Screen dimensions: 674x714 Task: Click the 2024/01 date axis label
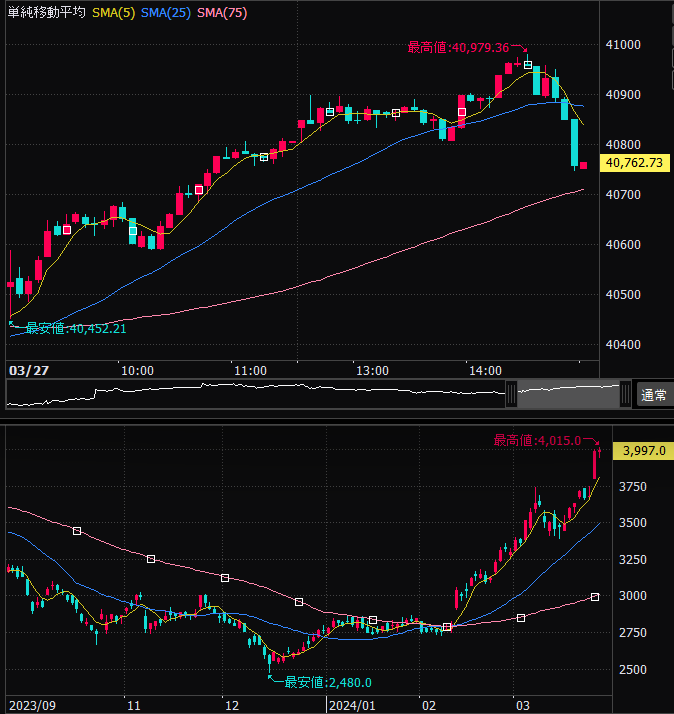coord(352,706)
